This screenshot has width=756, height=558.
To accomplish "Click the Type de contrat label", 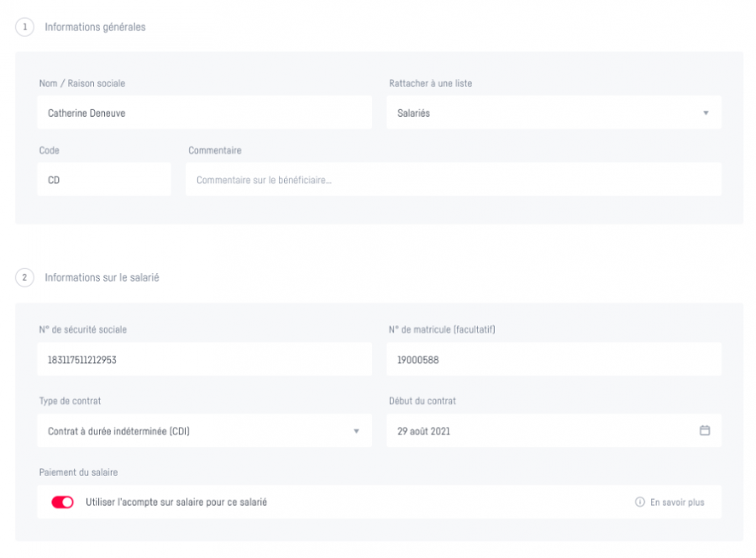I will point(70,401).
